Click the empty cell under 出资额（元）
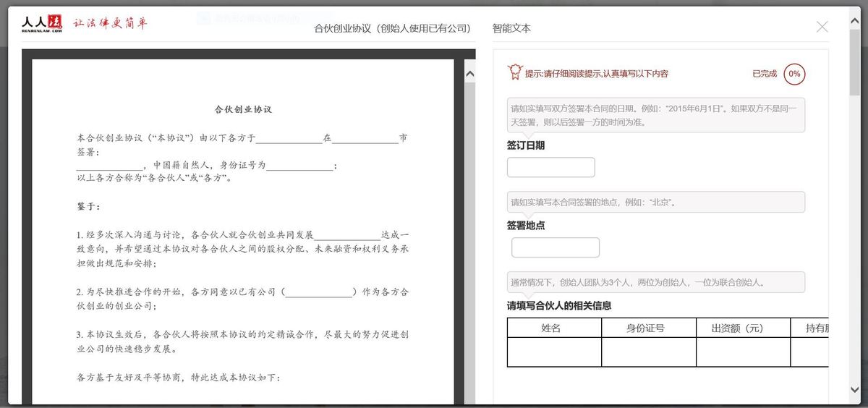The height and width of the screenshot is (408, 868). coord(742,352)
